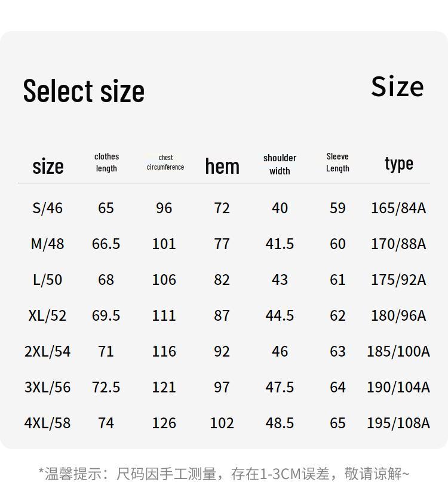
Task: Click the "hem" column header
Action: pos(222,166)
